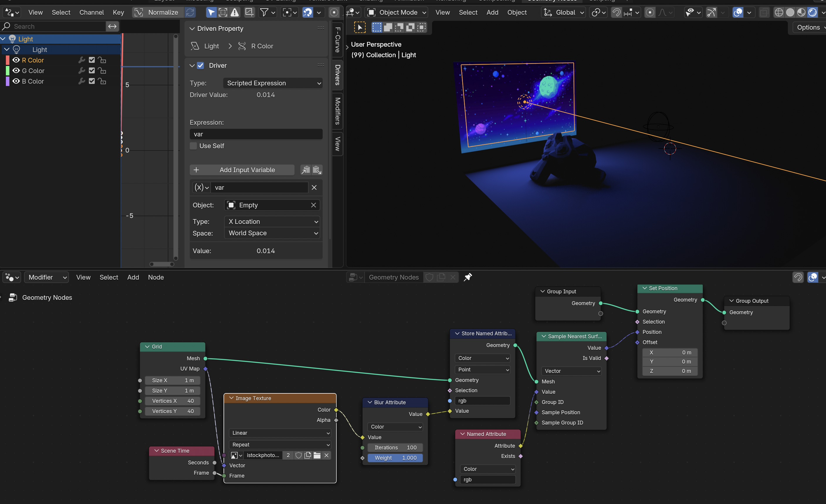Toggle R Color channel visibility eye
The height and width of the screenshot is (504, 826).
pos(16,60)
